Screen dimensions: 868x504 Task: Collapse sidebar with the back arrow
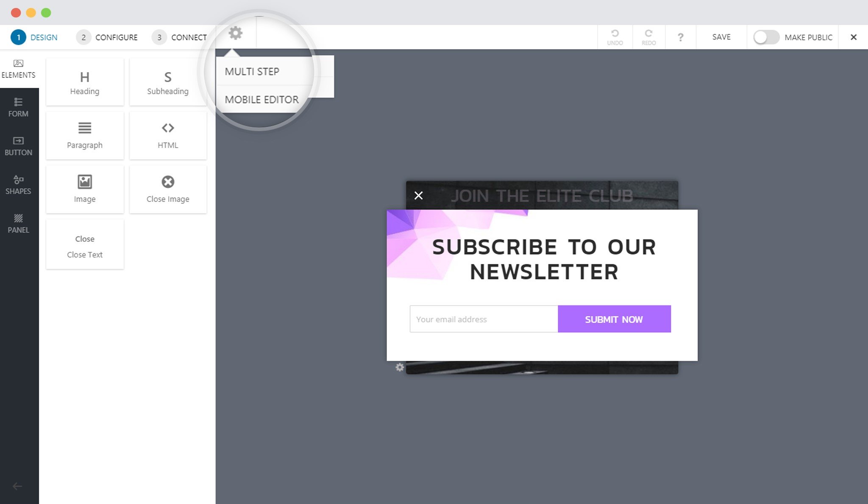click(17, 486)
